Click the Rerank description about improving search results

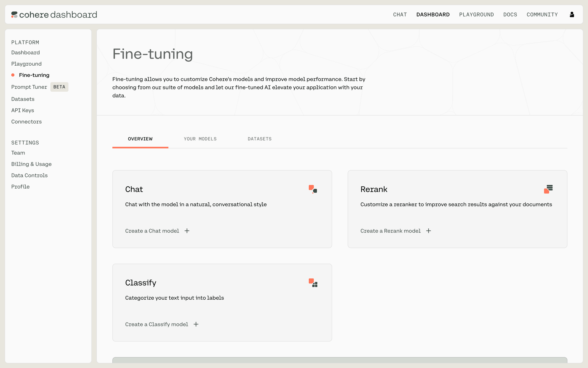point(456,205)
